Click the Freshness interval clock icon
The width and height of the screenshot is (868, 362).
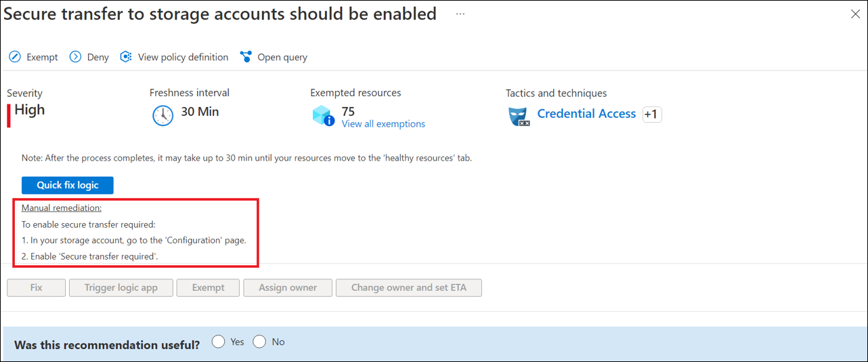[162, 115]
